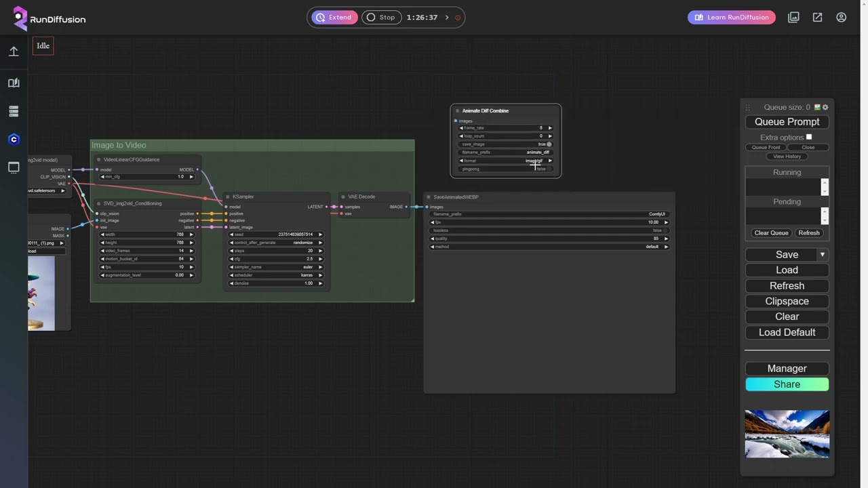Click the monitor icon in the left sidebar
868x488 pixels.
click(x=14, y=167)
